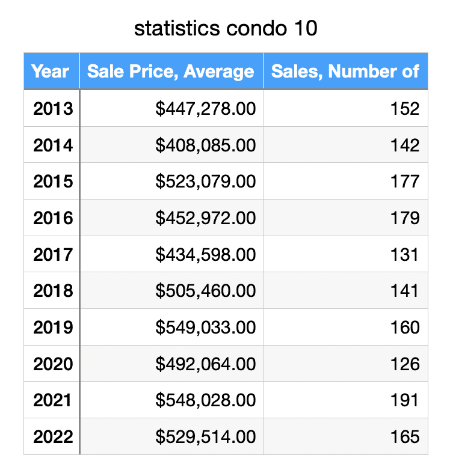The width and height of the screenshot is (450, 476).
Task: Click the $408,085.00 price cell
Action: coord(205,145)
